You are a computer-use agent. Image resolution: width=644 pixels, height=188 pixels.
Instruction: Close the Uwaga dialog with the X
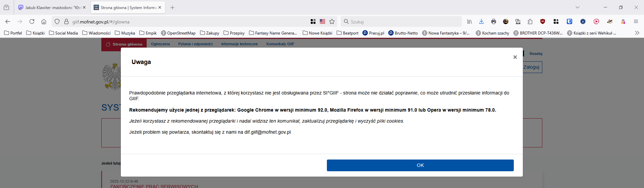(x=515, y=57)
